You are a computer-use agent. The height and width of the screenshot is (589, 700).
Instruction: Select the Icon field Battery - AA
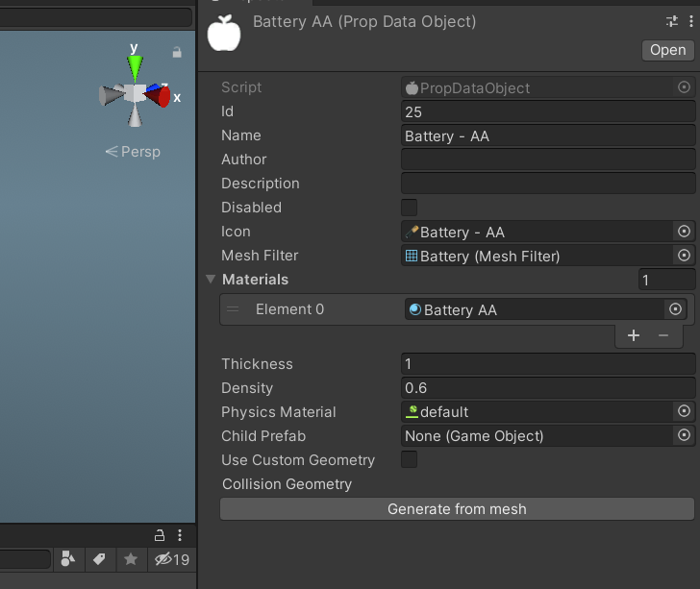[537, 232]
